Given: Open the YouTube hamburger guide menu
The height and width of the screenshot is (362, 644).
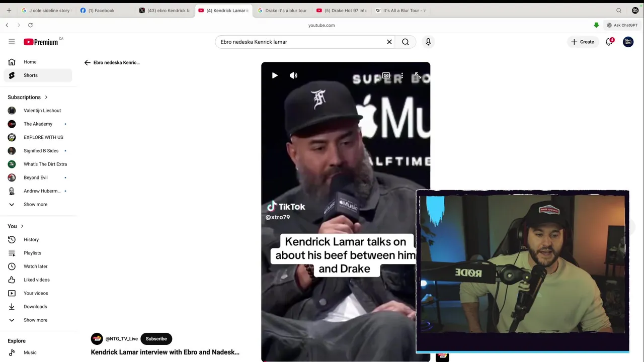Looking at the screenshot, I should [x=12, y=42].
